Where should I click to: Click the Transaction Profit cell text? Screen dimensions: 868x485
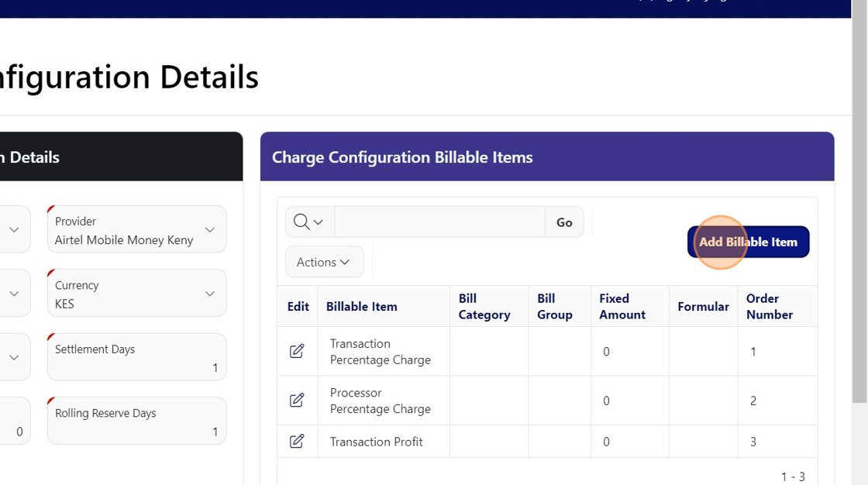(x=376, y=442)
